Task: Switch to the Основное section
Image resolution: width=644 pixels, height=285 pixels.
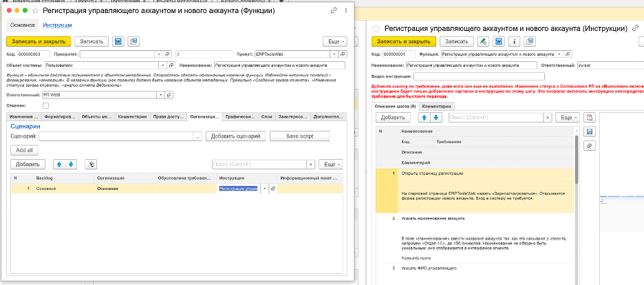Action: click(x=23, y=25)
